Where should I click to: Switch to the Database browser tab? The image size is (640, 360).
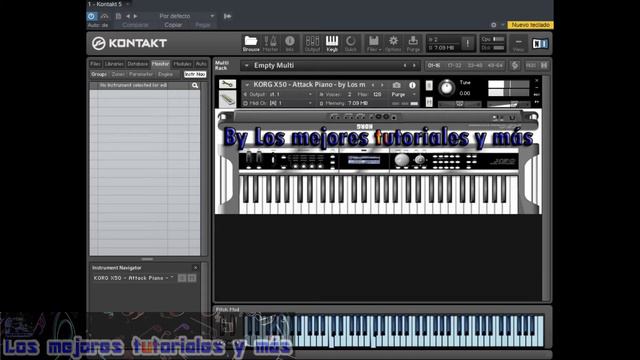click(138, 64)
